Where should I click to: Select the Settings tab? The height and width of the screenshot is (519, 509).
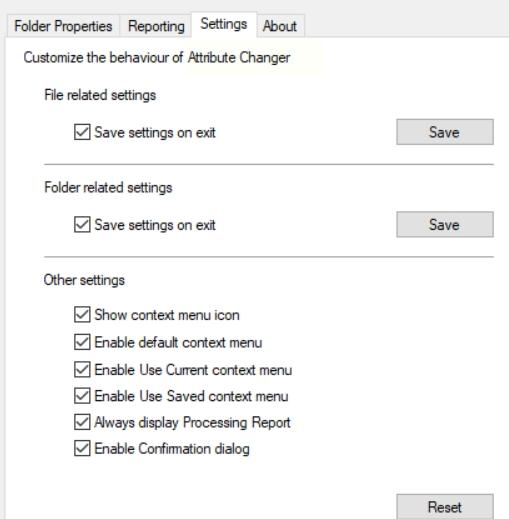point(224,24)
